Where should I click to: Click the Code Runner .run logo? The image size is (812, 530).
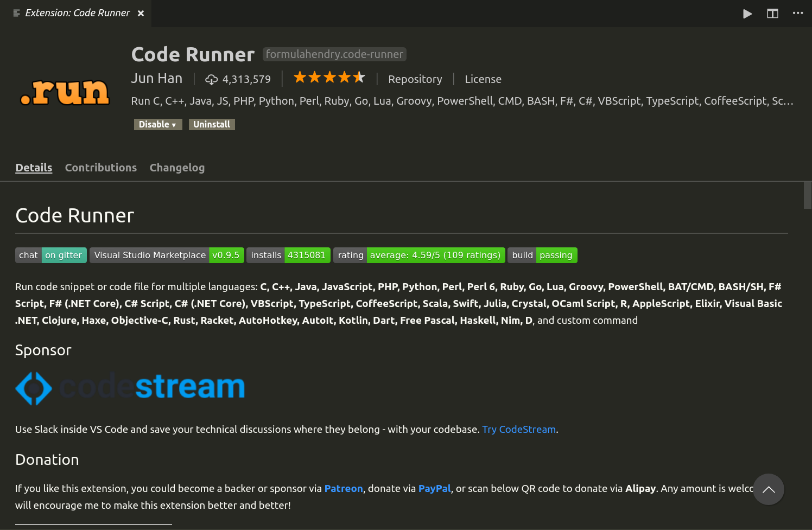coord(65,92)
